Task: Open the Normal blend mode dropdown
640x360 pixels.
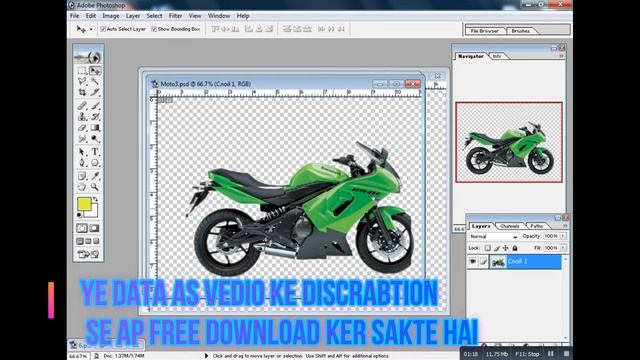Action: (x=493, y=237)
